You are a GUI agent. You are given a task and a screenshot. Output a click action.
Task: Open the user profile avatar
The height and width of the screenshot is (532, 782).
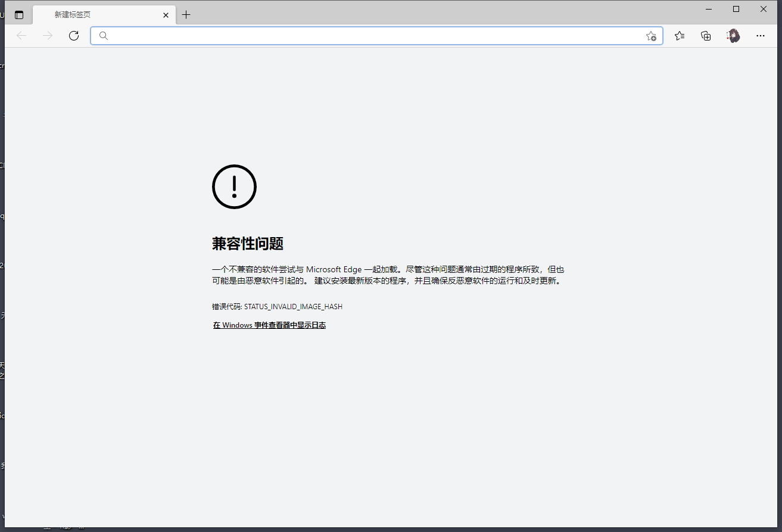point(733,36)
